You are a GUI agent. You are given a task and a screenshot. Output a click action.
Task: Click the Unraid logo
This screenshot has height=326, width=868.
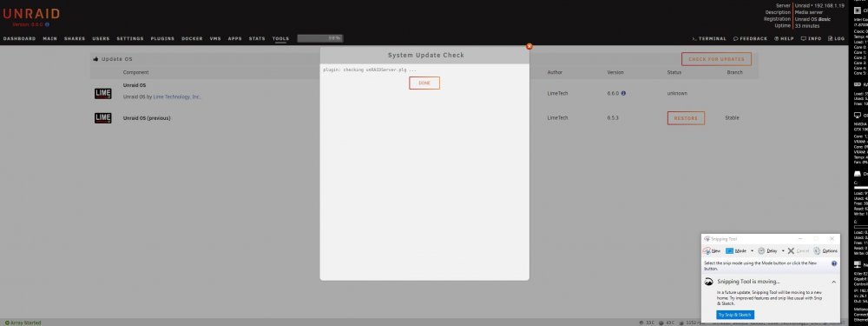point(31,15)
